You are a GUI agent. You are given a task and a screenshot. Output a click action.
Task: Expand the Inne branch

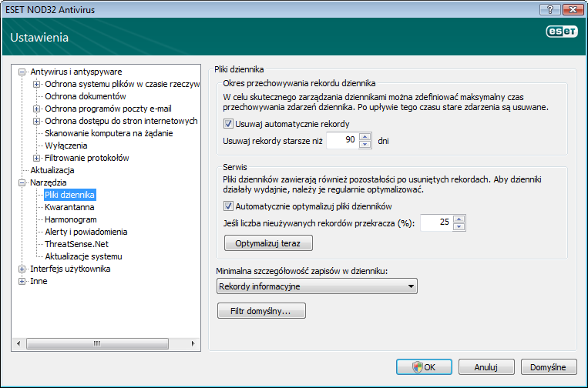[x=22, y=281]
